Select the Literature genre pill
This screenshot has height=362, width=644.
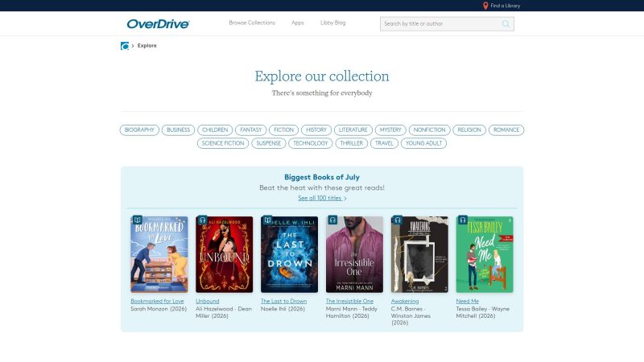click(x=353, y=130)
